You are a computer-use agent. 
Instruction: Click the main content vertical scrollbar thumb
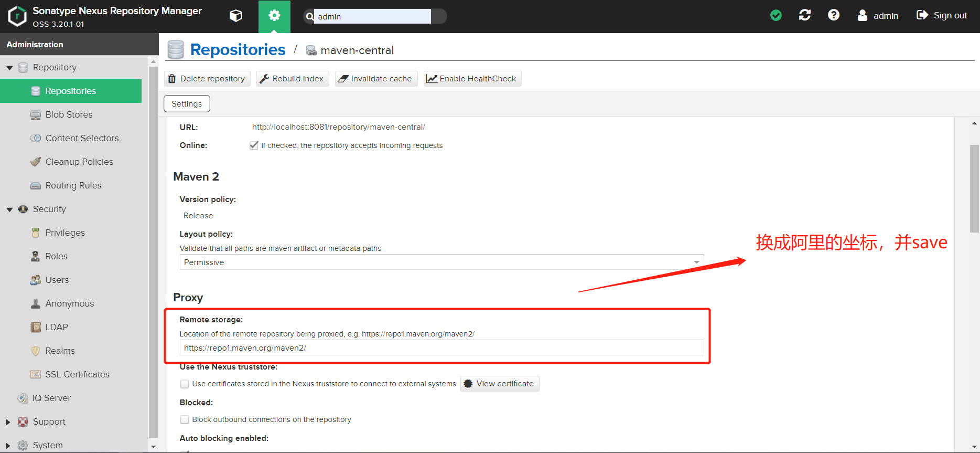[x=974, y=188]
